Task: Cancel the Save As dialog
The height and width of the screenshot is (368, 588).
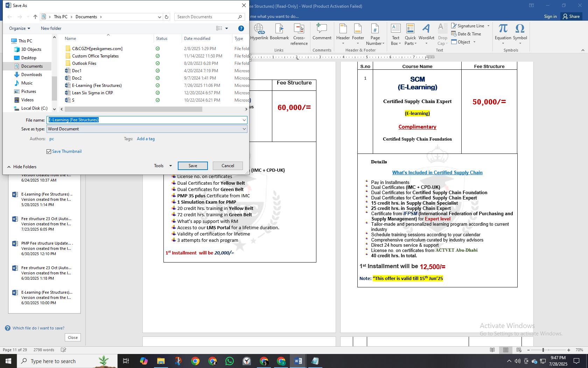Action: coord(228,166)
